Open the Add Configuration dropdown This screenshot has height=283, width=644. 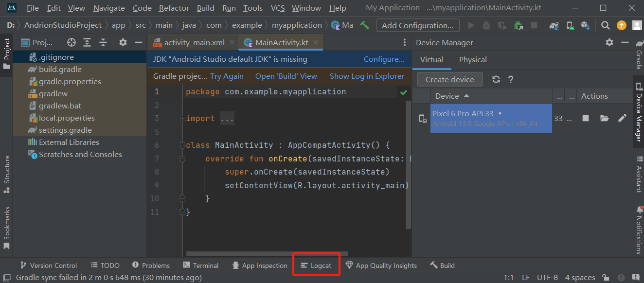417,25
